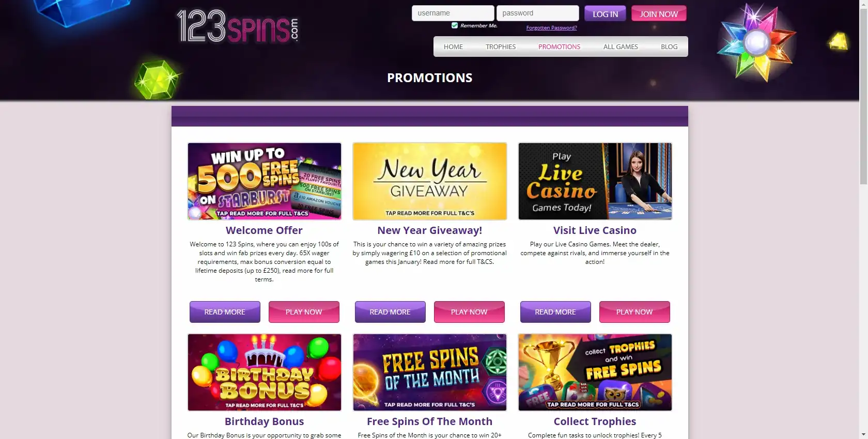Go to the All Games menu
Image resolution: width=868 pixels, height=439 pixels.
tap(621, 46)
